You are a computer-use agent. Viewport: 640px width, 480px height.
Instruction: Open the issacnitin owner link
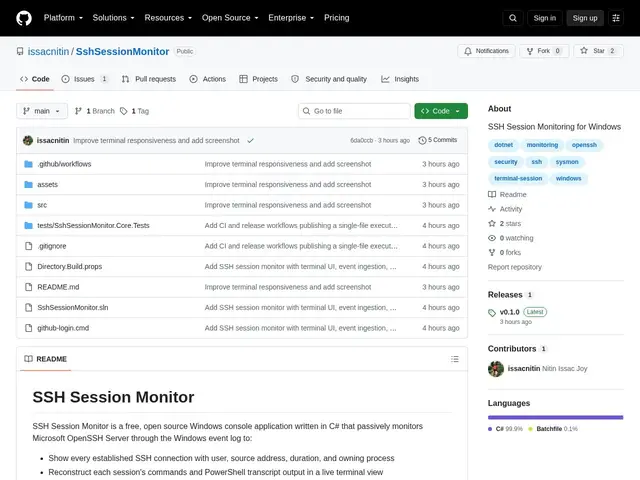(48, 51)
